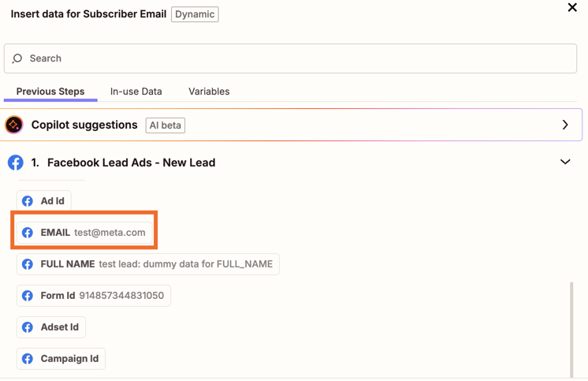The image size is (588, 381).
Task: Click the Facebook icon beside Form Id
Action: 28,296
